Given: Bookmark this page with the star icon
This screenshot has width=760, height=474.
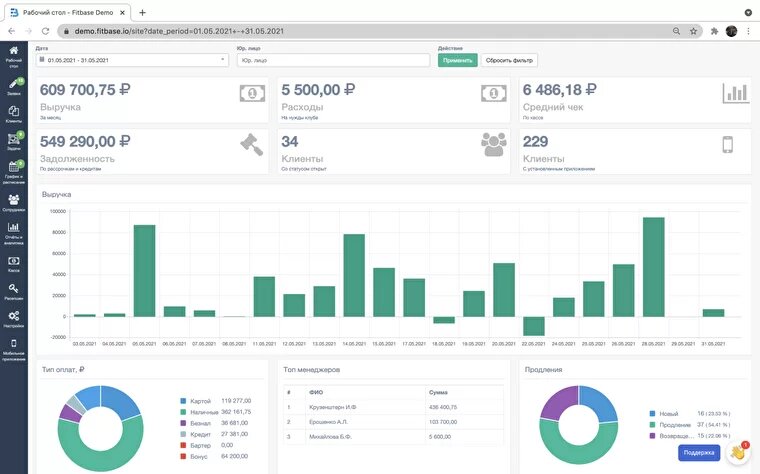Looking at the screenshot, I should click(x=693, y=31).
